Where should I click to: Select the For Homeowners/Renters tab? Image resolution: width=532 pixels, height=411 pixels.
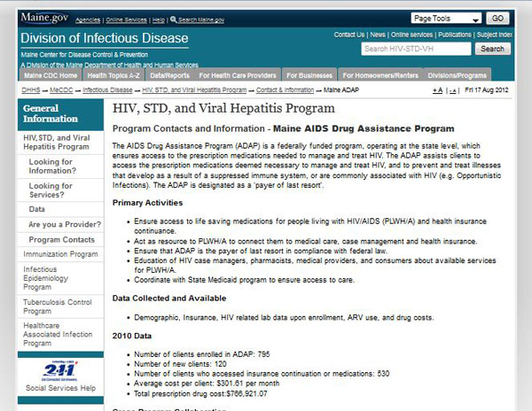(380, 75)
